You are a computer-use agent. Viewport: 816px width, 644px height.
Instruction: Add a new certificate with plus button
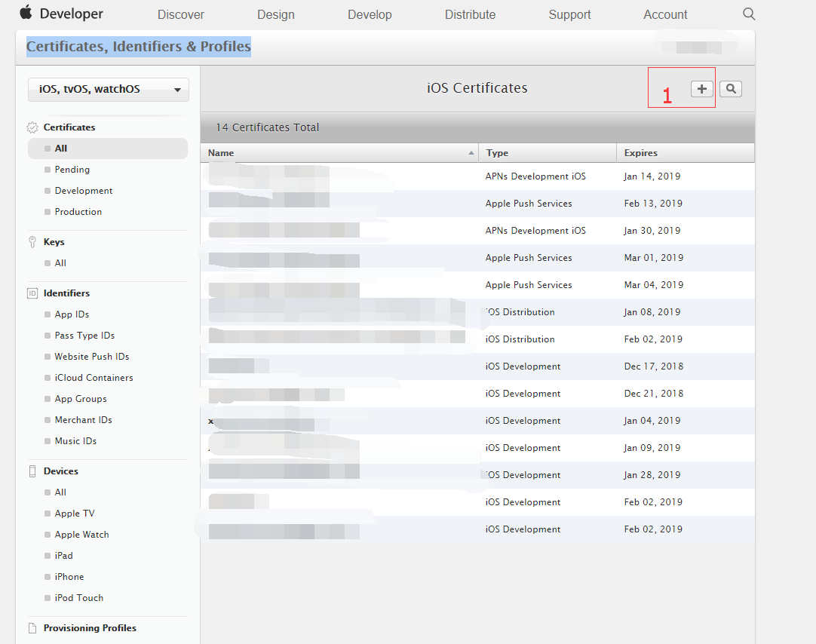(701, 89)
